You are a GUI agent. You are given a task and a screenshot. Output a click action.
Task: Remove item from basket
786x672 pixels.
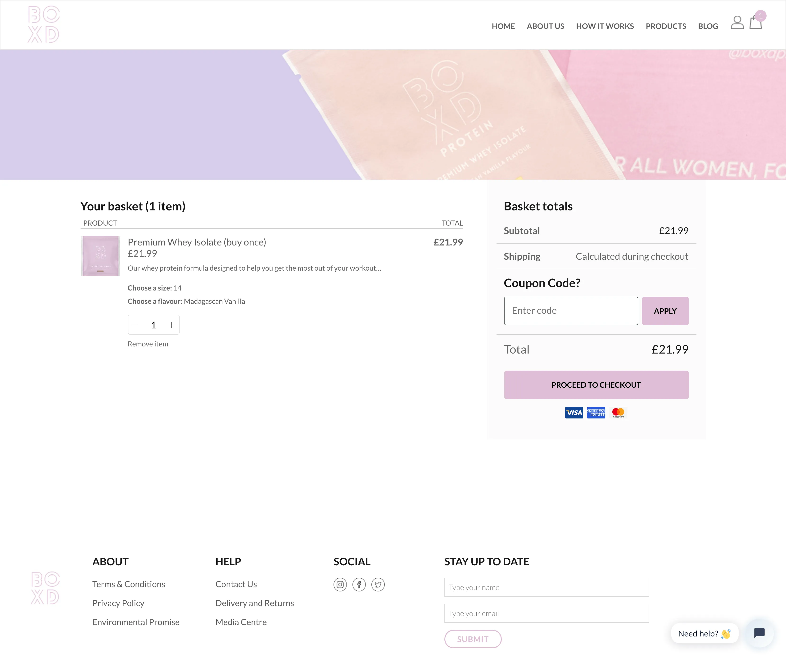[x=148, y=344]
